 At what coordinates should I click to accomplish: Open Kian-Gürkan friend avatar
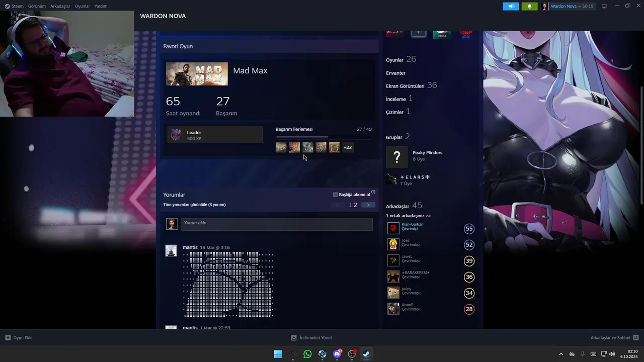click(393, 228)
